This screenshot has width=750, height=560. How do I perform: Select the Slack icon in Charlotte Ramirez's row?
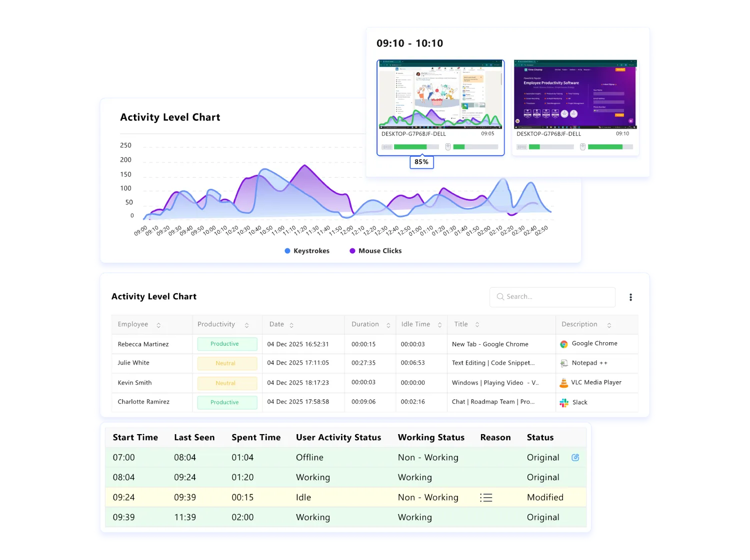[565, 402]
